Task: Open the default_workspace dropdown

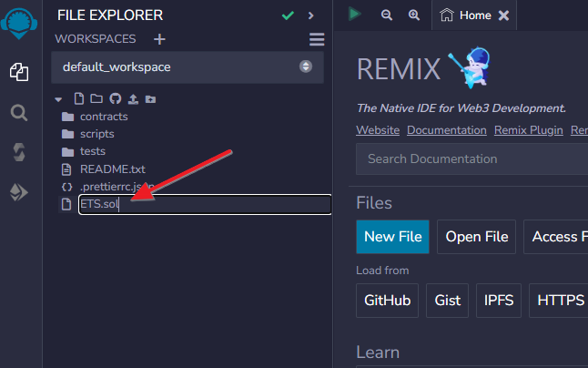Action: point(188,67)
